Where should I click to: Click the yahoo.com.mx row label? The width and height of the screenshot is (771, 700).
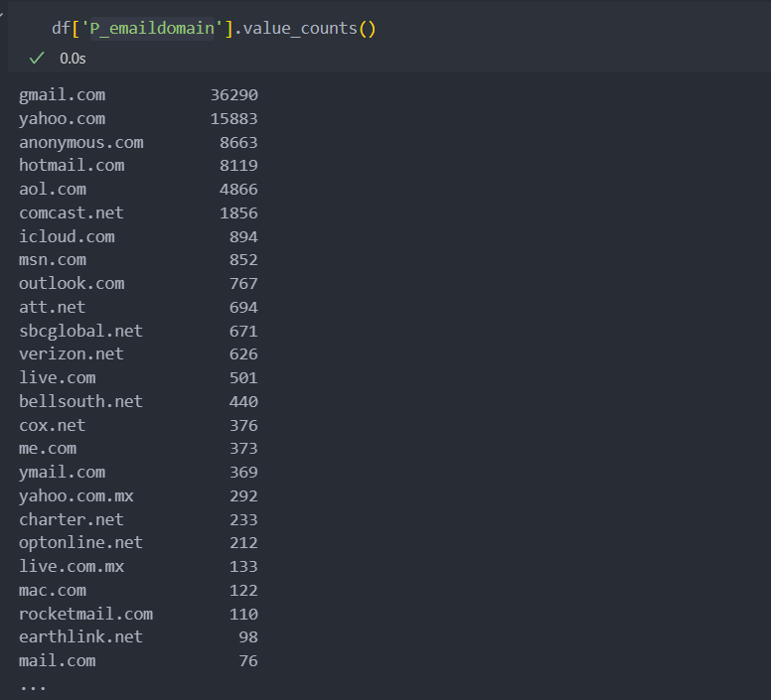pyautogui.click(x=77, y=496)
